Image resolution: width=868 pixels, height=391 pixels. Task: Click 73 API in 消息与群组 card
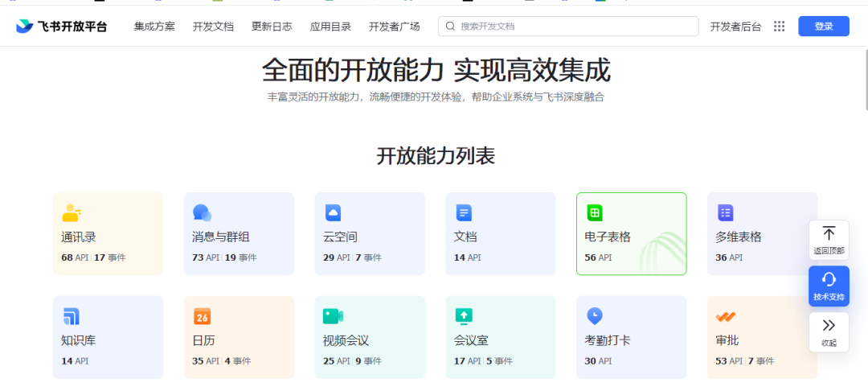click(206, 257)
